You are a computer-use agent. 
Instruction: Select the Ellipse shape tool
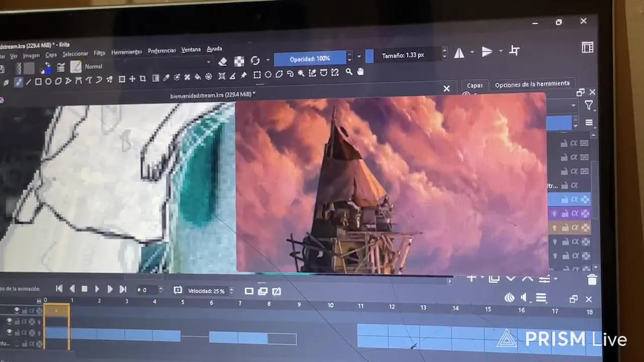click(48, 81)
